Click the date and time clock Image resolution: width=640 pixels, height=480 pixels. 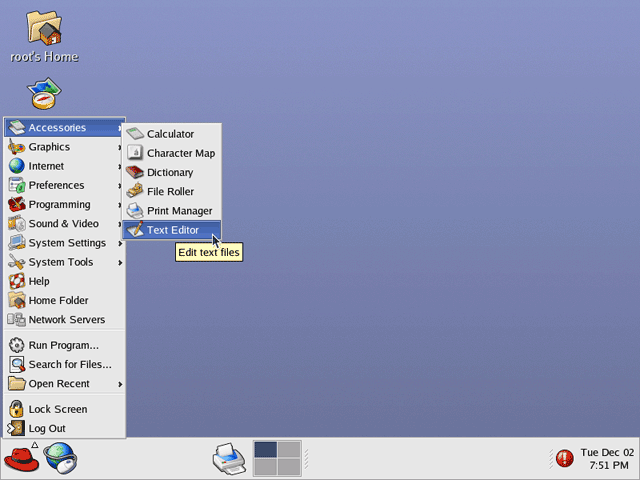(x=607, y=458)
